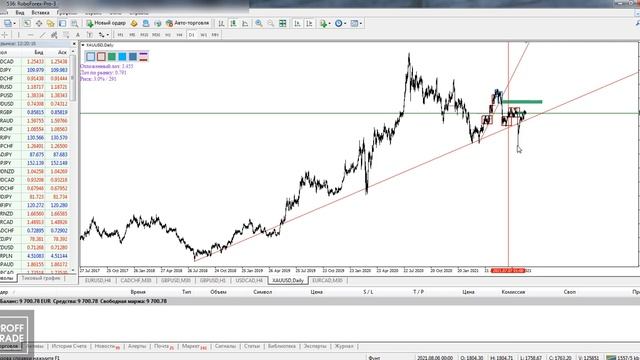This screenshot has height=360, width=640.
Task: Open the periods clock icon
Action: pyautogui.click(x=338, y=23)
